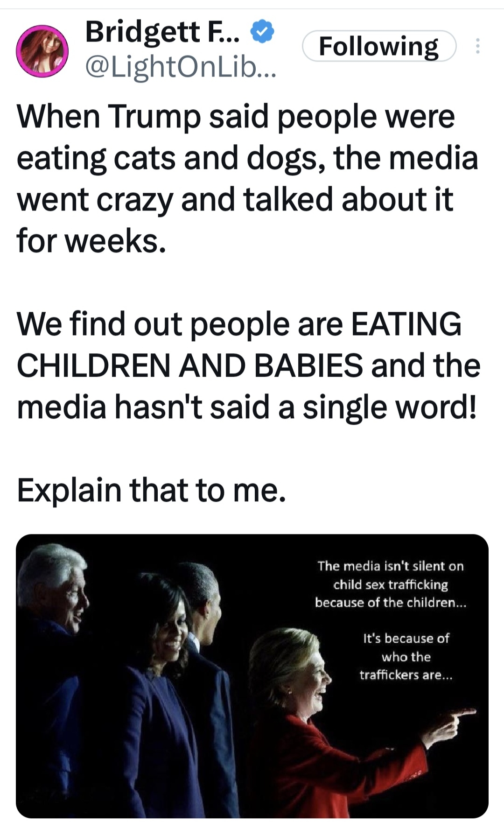Open the three-dot more options menu
504x829 pixels.
pos(477,46)
